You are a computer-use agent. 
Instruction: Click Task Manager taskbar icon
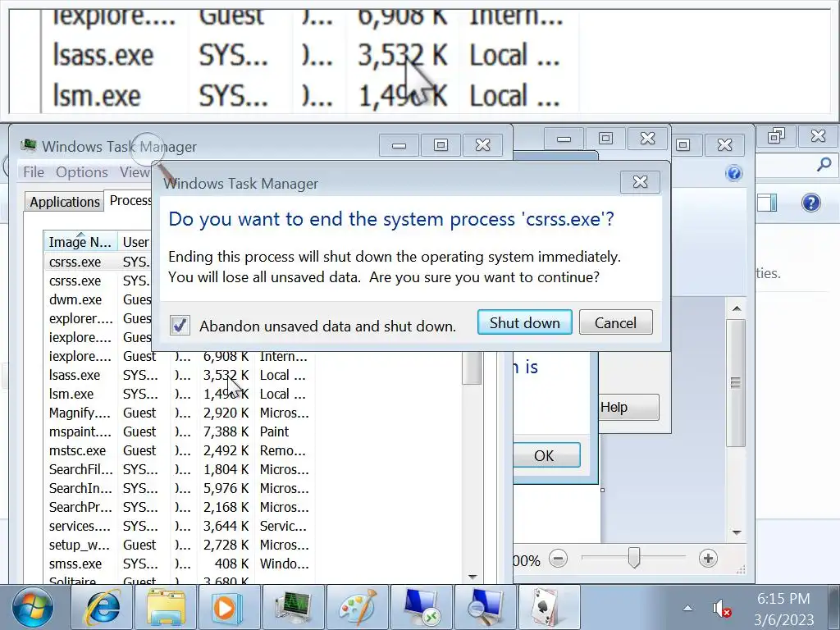tap(293, 608)
